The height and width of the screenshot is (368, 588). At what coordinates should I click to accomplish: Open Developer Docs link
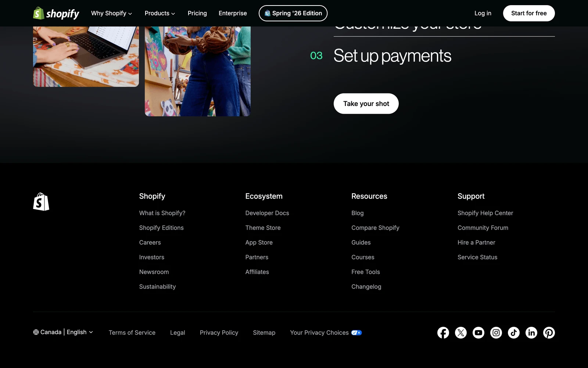[x=267, y=213]
